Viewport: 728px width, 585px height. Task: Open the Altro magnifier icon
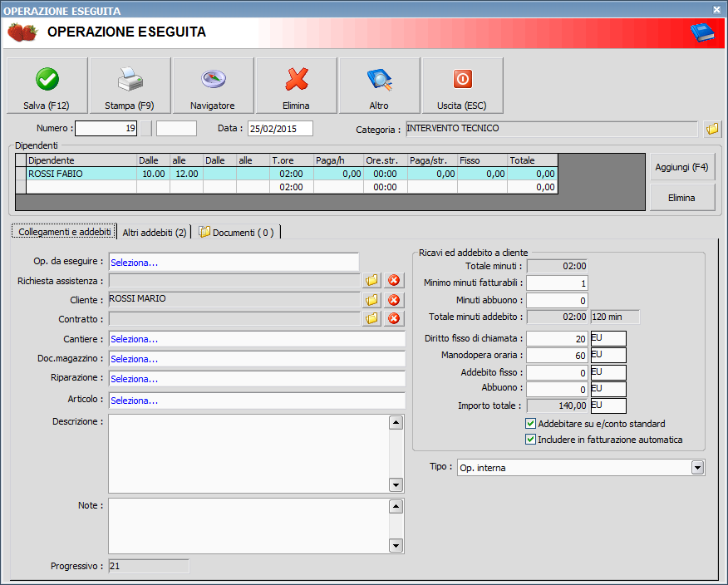click(379, 79)
